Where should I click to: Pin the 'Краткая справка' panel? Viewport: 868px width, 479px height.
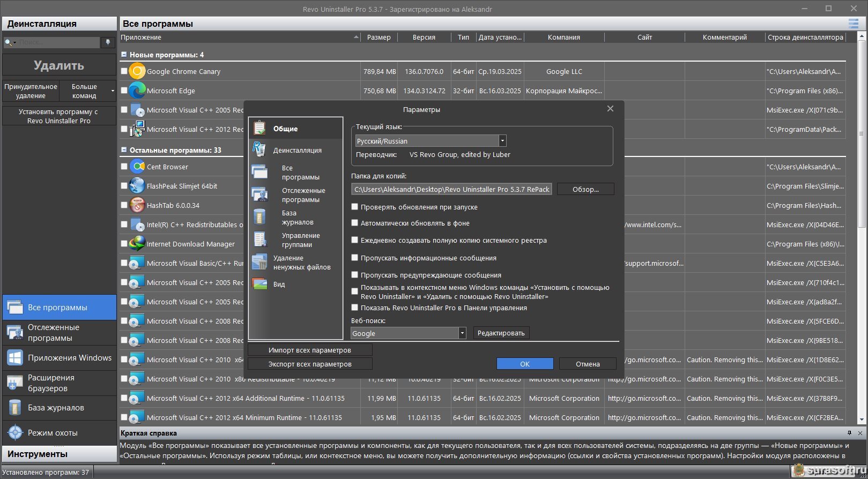[849, 433]
